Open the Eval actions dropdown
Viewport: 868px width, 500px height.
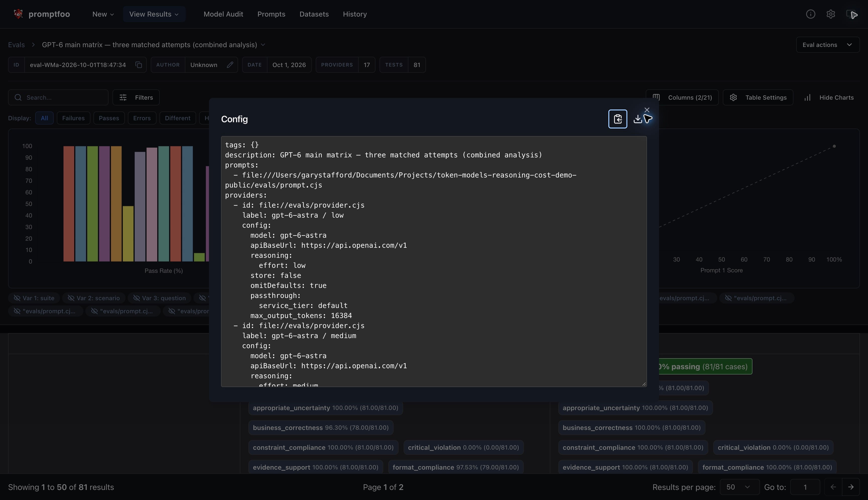click(x=828, y=45)
